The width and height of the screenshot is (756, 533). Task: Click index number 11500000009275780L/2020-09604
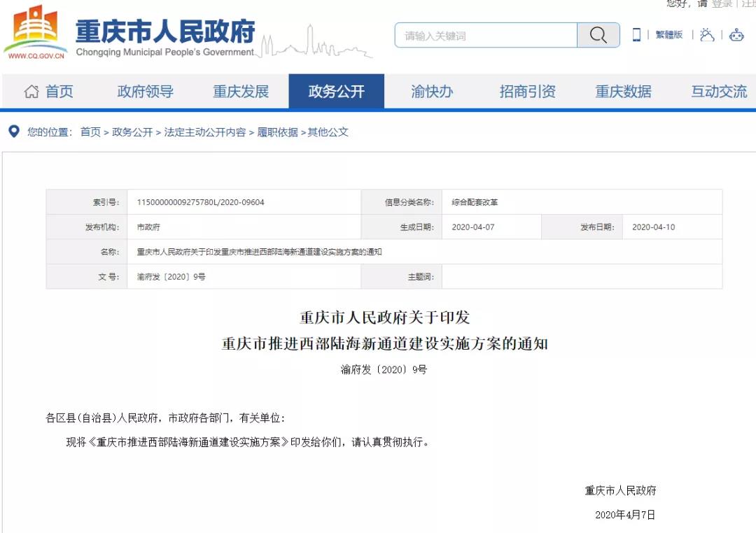coord(201,202)
